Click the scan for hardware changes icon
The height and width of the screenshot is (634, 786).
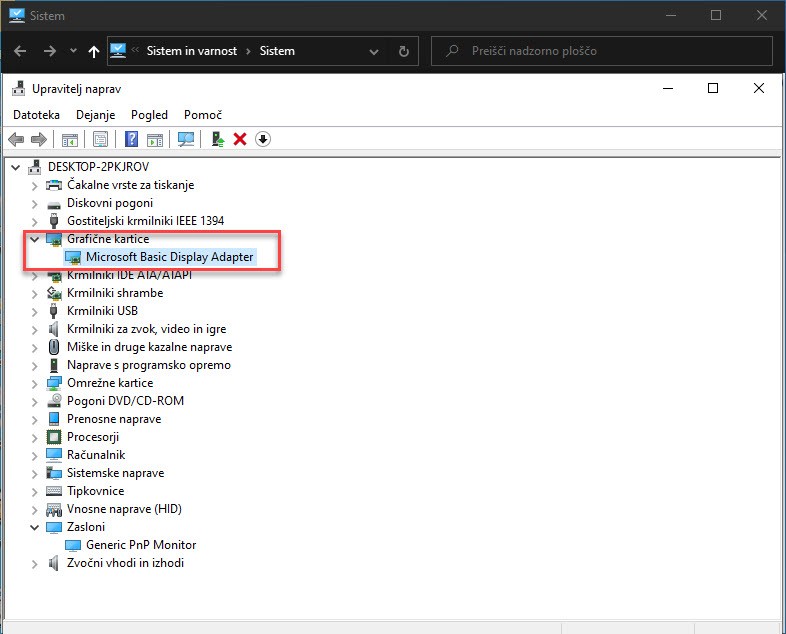coord(186,139)
